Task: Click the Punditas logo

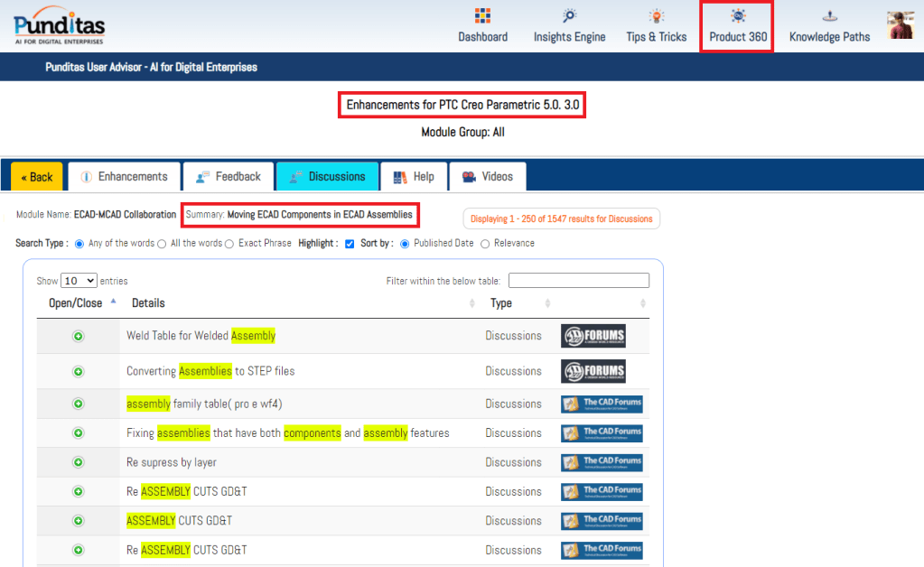Action: tap(59, 25)
